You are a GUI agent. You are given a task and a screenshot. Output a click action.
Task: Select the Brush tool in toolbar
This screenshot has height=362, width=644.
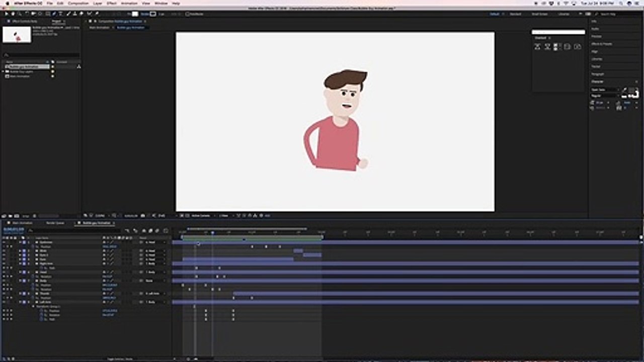(x=68, y=14)
